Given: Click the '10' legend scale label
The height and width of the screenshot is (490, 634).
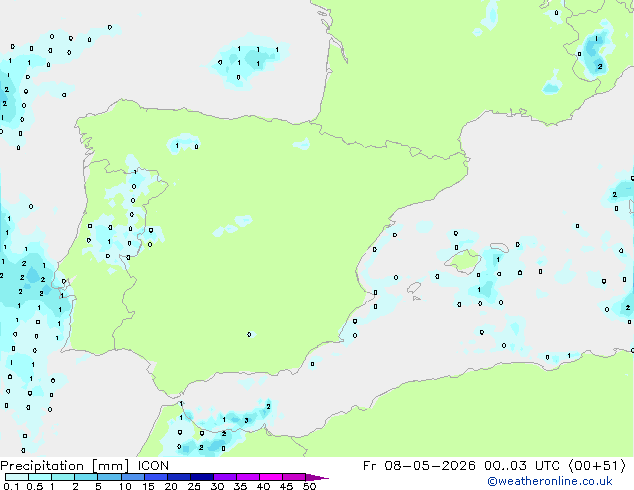Looking at the screenshot, I should [125, 486].
